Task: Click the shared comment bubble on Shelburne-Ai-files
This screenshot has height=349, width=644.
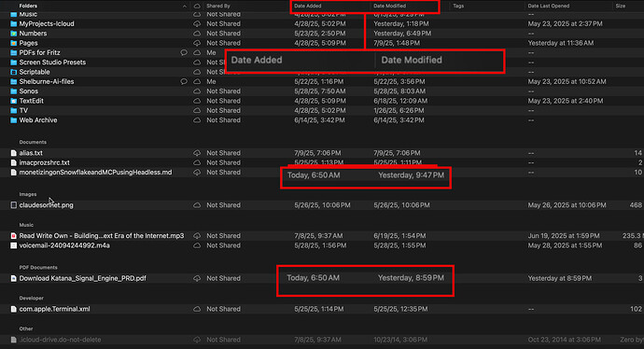Action: (184, 82)
